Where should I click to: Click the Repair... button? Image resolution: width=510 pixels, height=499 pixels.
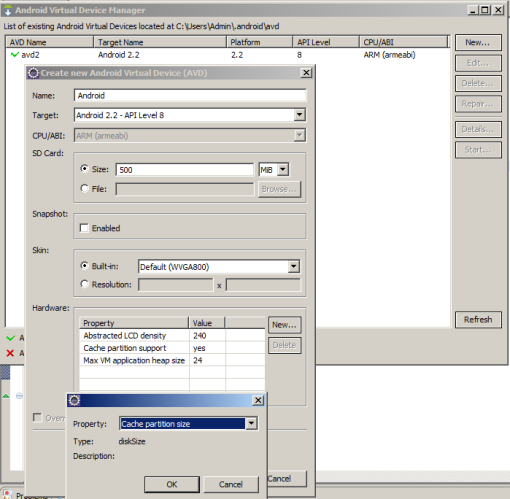click(478, 104)
